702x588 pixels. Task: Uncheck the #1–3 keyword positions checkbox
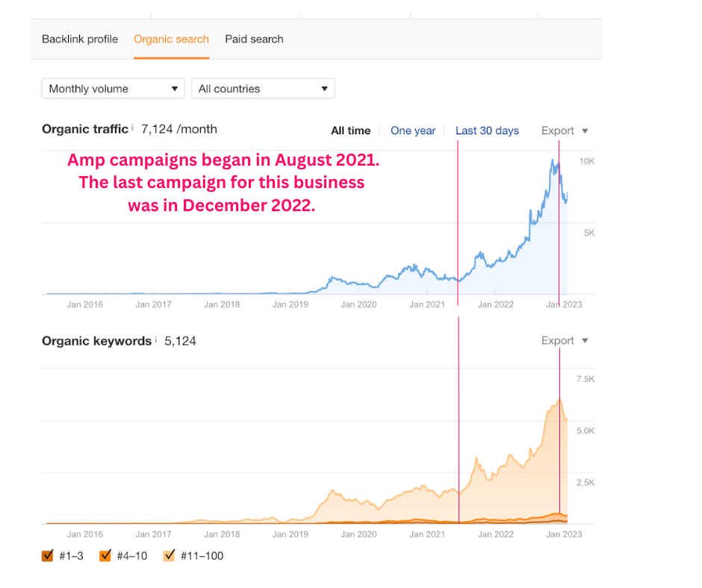(x=48, y=555)
